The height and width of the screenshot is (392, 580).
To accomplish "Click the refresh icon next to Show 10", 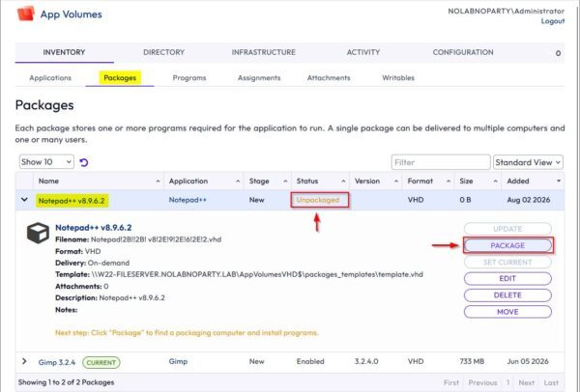I will click(84, 162).
